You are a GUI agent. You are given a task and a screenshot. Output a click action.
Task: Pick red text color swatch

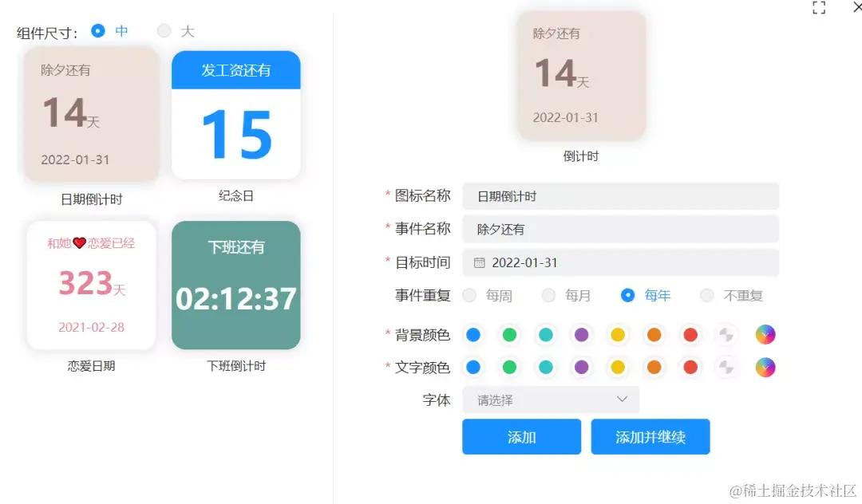tap(690, 367)
